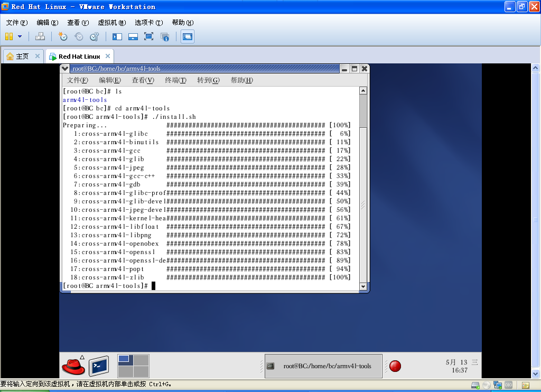
Task: Close the Red Hat Linux tab
Action: 108,56
